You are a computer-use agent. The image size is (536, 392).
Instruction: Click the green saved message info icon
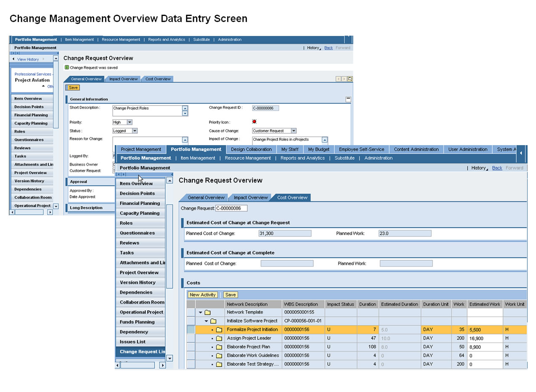tap(66, 67)
